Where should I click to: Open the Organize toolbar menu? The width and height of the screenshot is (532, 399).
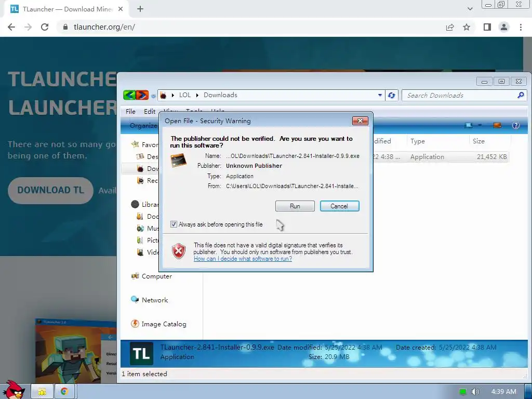(143, 126)
